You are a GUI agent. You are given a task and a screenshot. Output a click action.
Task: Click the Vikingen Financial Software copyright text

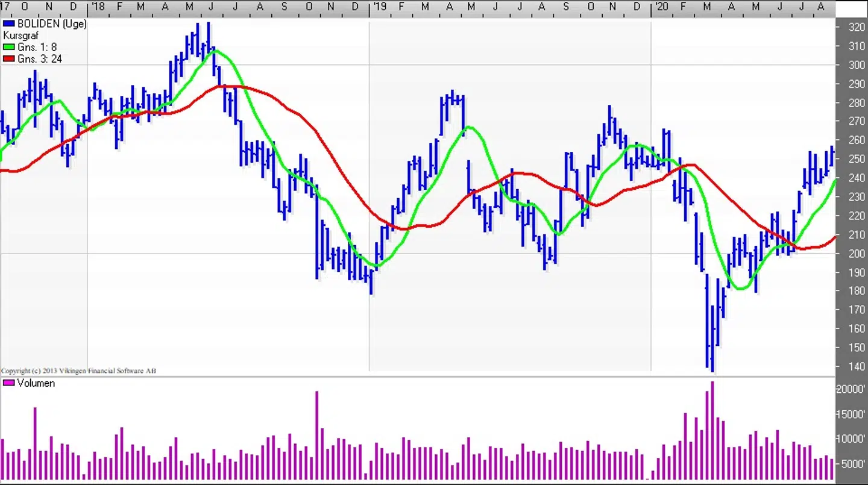[78, 371]
